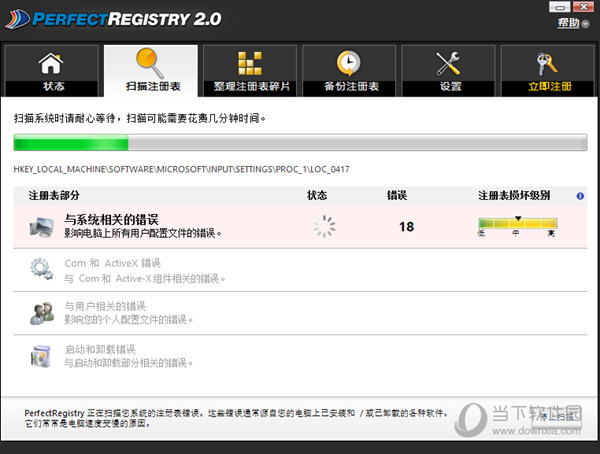The height and width of the screenshot is (454, 600).
Task: Click the keys register icon
Action: [x=547, y=64]
